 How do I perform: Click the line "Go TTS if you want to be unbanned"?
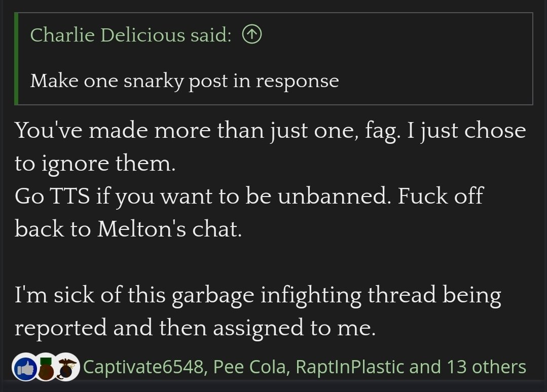coord(248,196)
